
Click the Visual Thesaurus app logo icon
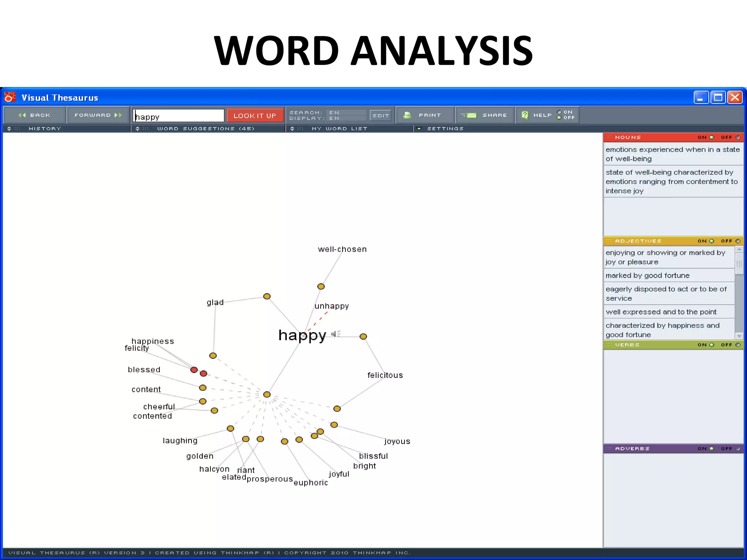(x=10, y=97)
